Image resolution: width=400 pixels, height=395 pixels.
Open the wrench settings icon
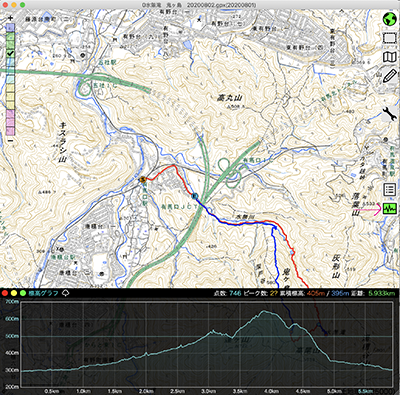[389, 114]
